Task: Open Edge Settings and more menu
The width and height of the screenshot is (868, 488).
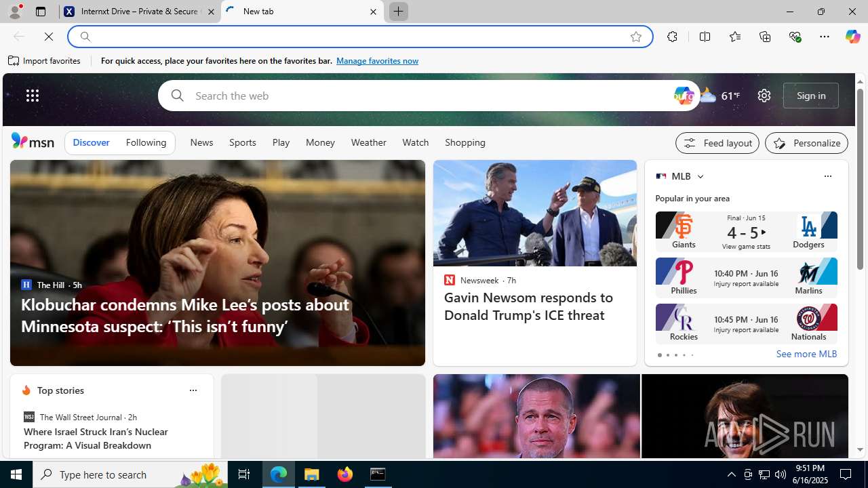Action: [x=824, y=37]
